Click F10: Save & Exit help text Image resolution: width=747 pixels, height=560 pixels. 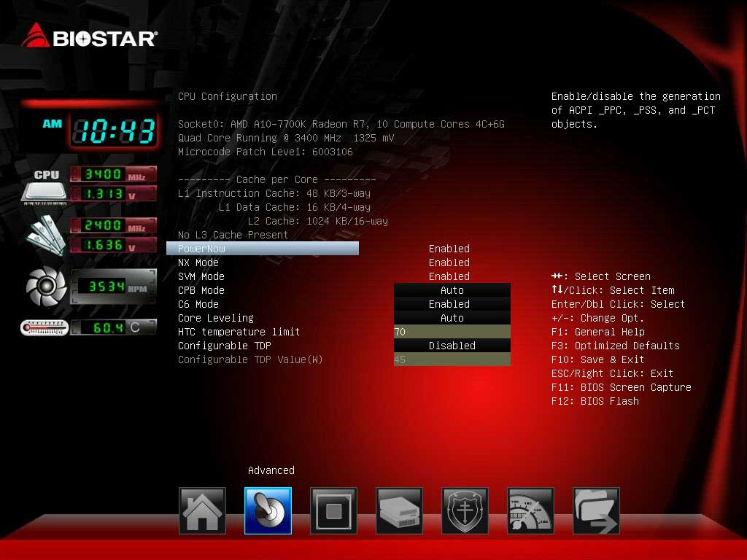(x=598, y=359)
